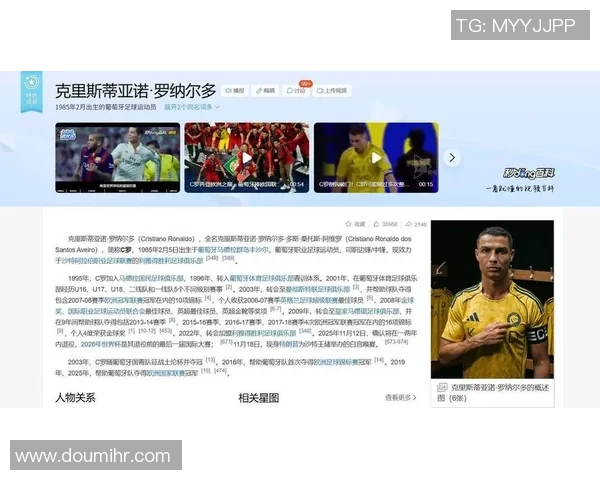Play the 00:15 yellow jersey video
The height and width of the screenshot is (480, 600).
pos(376,157)
